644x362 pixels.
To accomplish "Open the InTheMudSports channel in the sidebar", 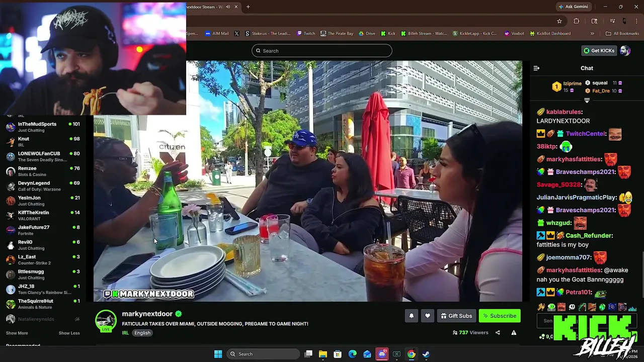I will point(43,127).
